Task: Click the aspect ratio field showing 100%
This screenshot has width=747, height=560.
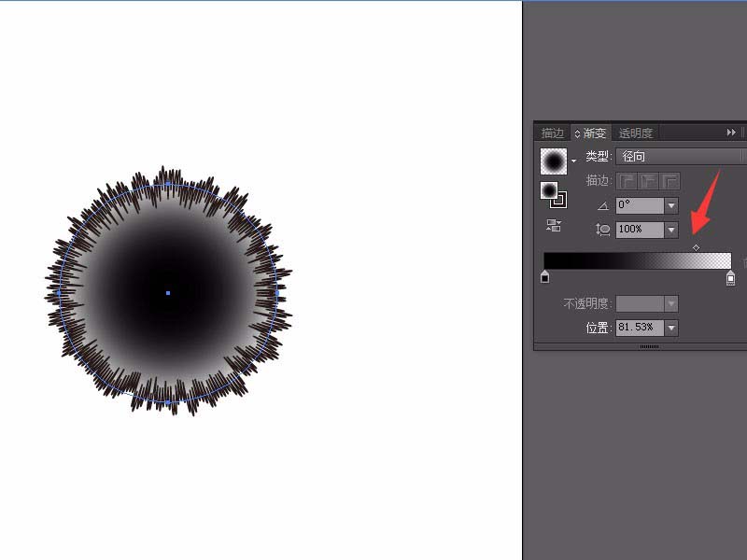Action: point(640,230)
